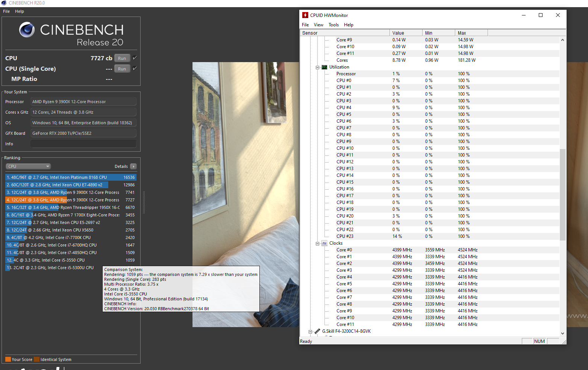This screenshot has width=588, height=370.
Task: Click the rendered room image preview
Action: (246, 195)
